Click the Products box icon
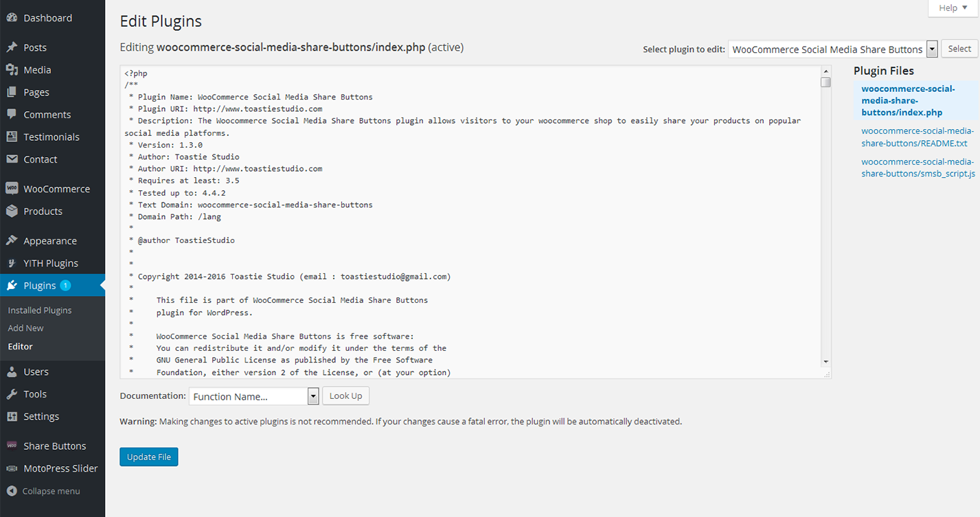 coord(12,211)
